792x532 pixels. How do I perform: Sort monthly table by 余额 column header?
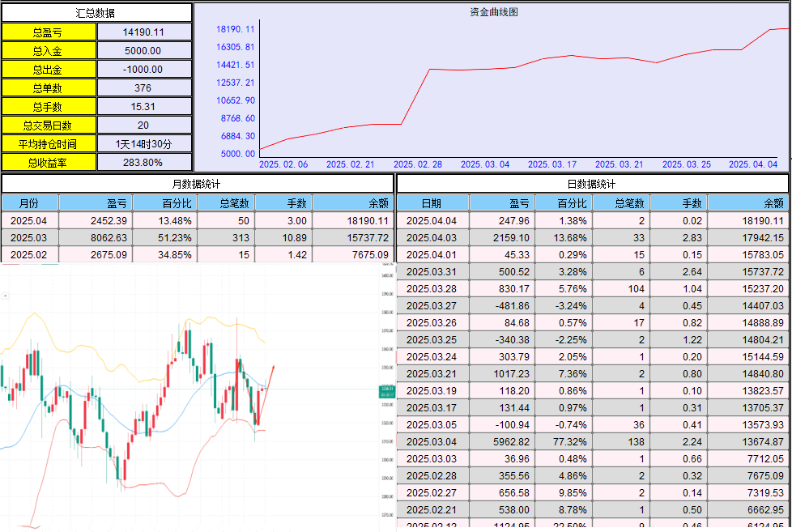point(353,203)
